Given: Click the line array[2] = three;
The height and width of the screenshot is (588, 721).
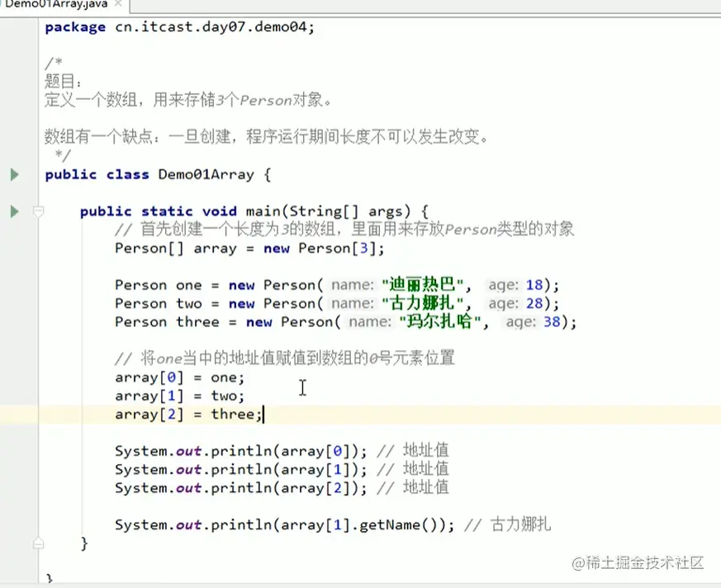Looking at the screenshot, I should (x=188, y=415).
